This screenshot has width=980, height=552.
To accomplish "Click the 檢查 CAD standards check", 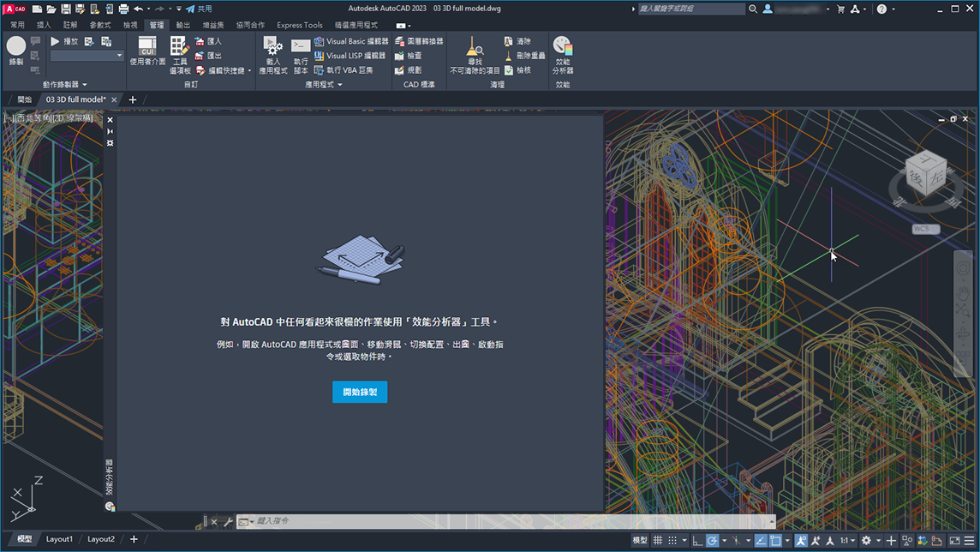I will tap(408, 56).
